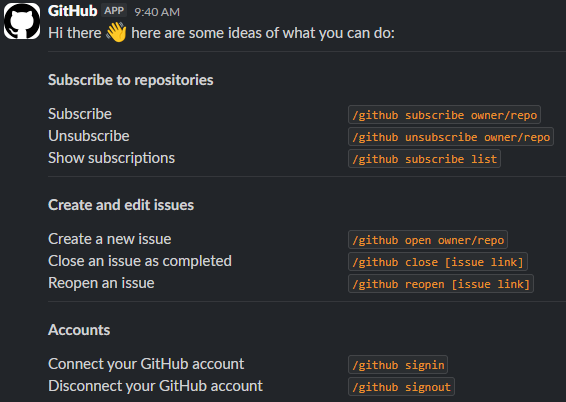
Task: Click 'Connect your GitHub account' label
Action: [x=146, y=364]
